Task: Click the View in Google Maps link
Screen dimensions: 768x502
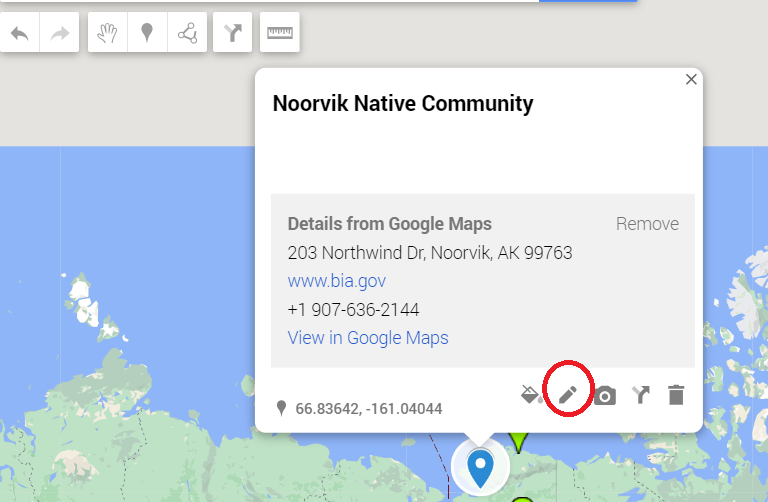Action: click(368, 338)
